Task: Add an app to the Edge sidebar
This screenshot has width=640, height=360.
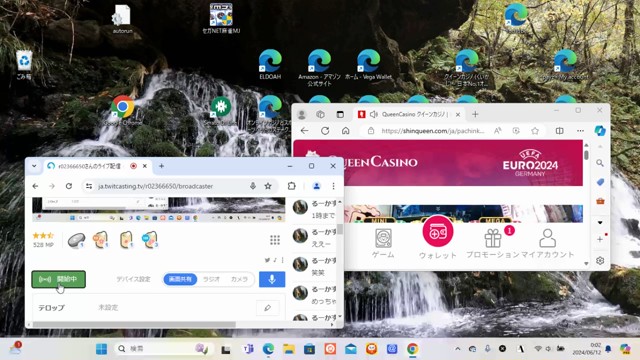Action: coord(600,239)
